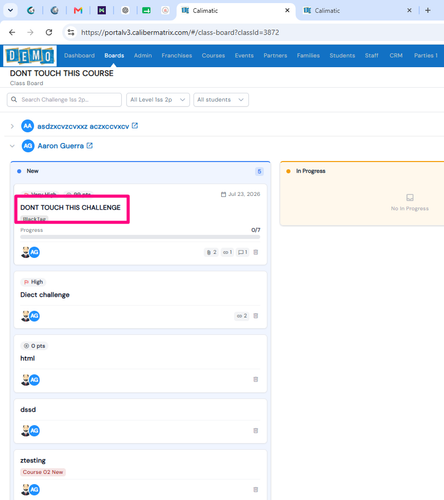Click the Search Challenge input field

[x=64, y=100]
